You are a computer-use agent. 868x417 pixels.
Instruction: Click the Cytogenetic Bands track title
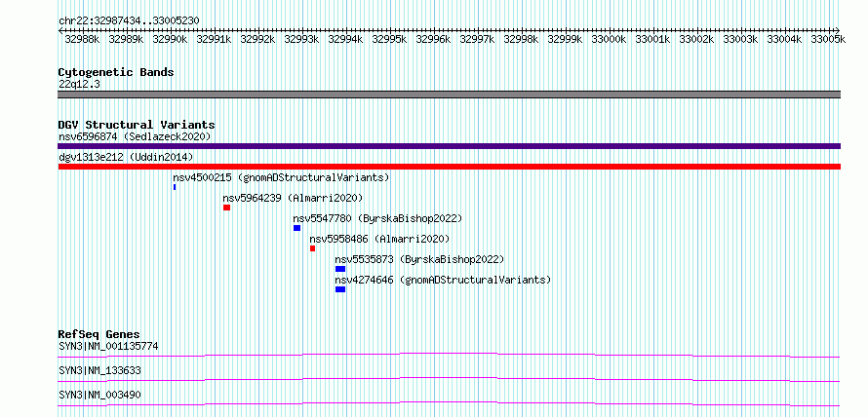[x=116, y=72]
